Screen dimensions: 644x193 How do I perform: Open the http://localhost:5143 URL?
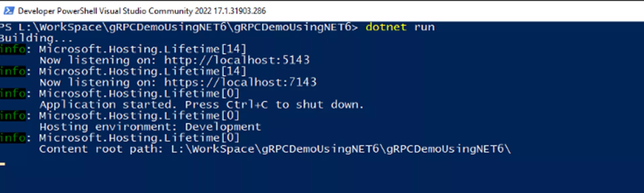pos(237,60)
